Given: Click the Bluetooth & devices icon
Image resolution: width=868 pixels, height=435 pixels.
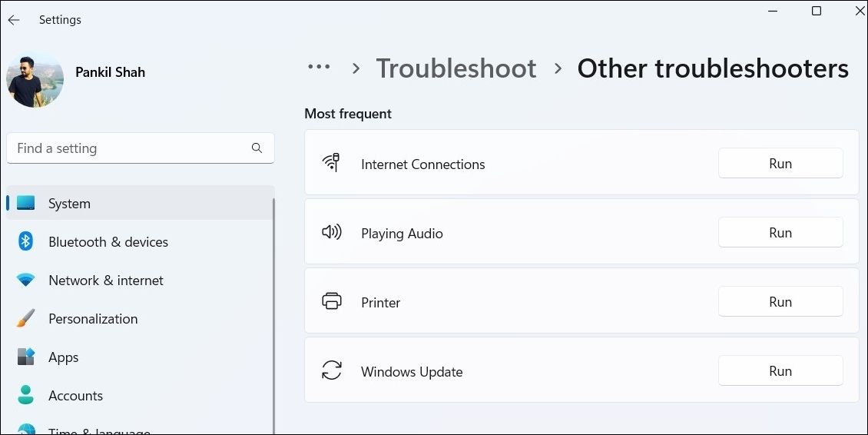Looking at the screenshot, I should (26, 242).
